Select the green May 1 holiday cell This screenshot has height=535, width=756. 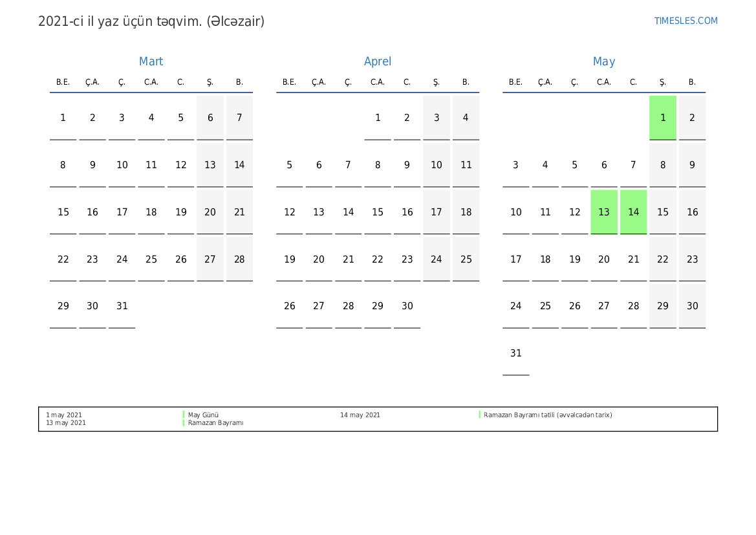point(662,118)
